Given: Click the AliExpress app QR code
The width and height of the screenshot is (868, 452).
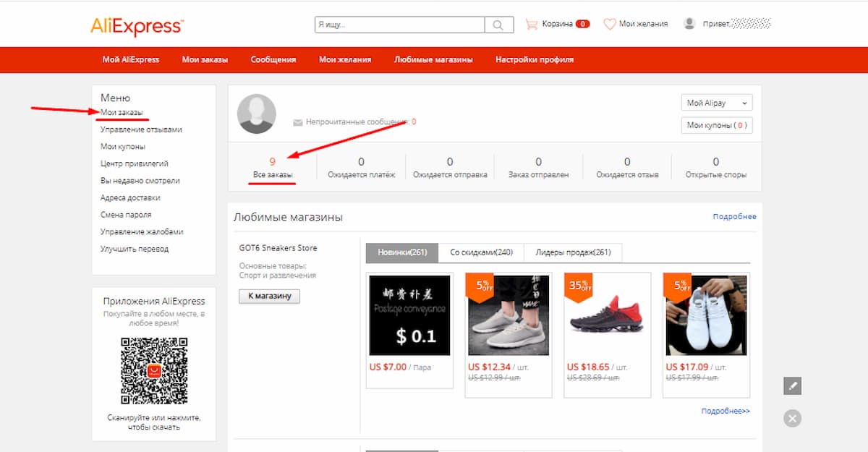Looking at the screenshot, I should tap(153, 371).
